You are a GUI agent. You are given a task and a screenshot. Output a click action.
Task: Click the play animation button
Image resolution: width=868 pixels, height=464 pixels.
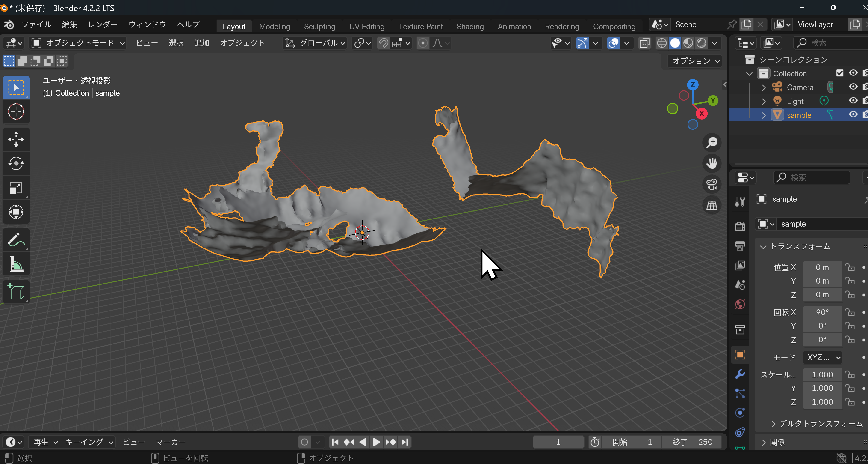coord(376,442)
